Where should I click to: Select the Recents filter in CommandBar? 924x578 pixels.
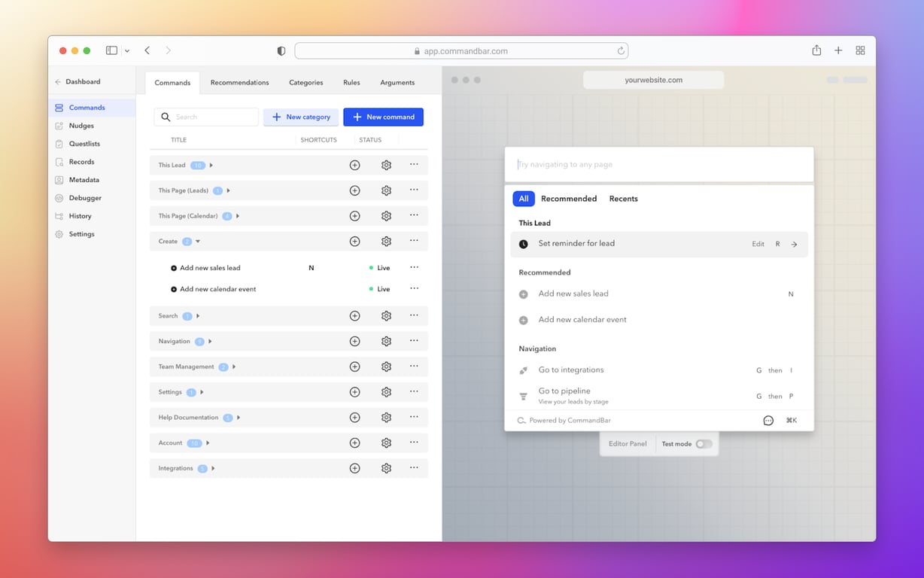pyautogui.click(x=623, y=199)
